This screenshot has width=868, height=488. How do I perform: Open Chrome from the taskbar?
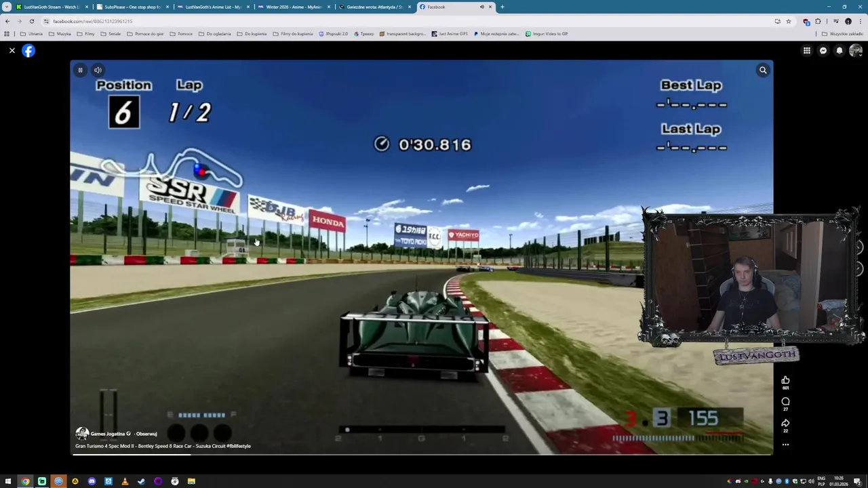click(x=25, y=481)
